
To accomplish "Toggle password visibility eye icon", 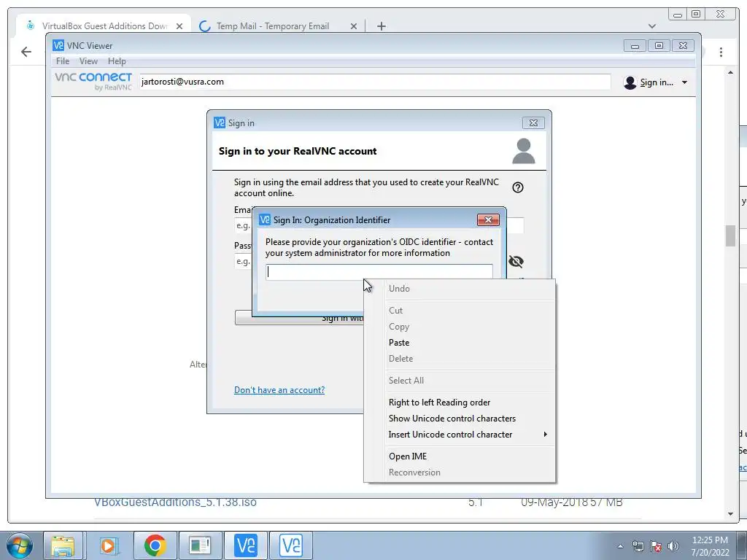I will (516, 262).
